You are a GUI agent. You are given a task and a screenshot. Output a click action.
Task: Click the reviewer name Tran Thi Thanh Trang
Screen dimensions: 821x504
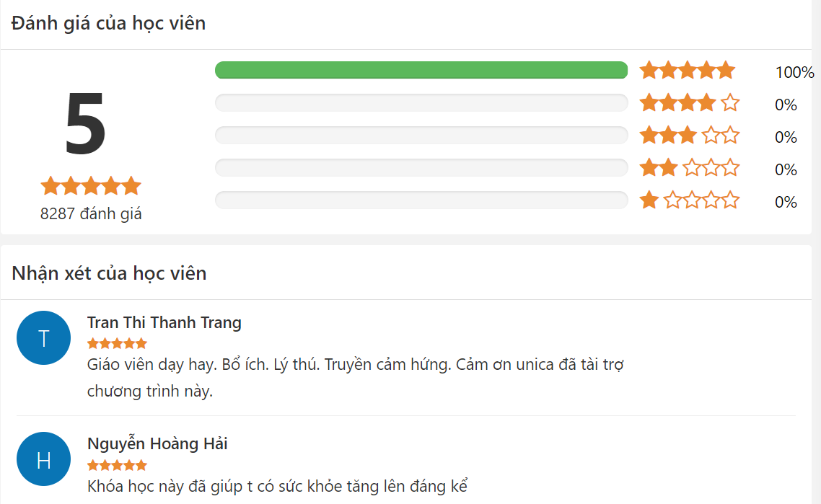(164, 322)
